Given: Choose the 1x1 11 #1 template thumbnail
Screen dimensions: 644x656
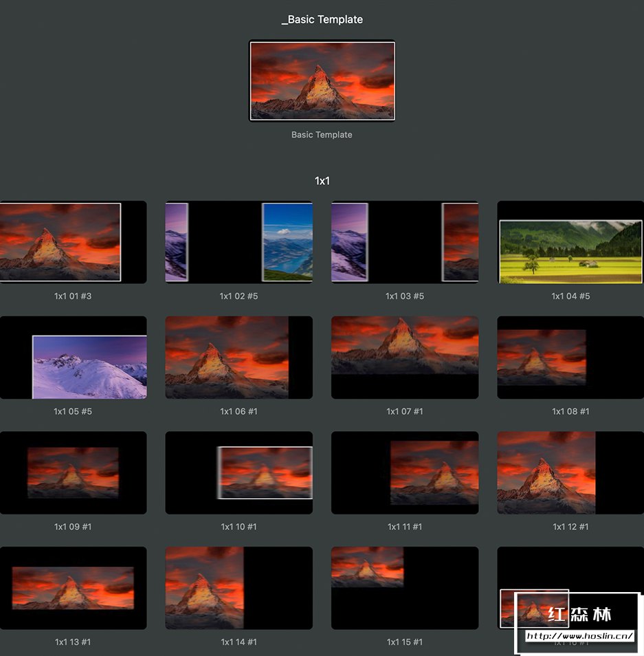Looking at the screenshot, I should pyautogui.click(x=405, y=473).
